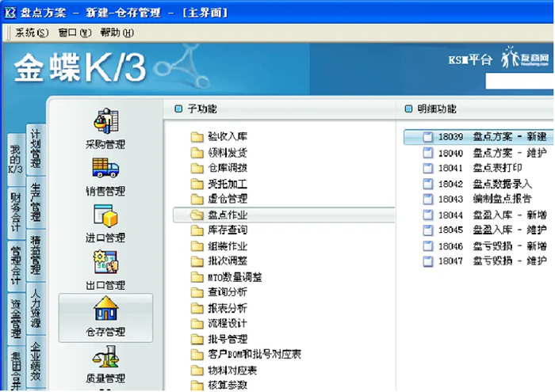Click the search box under 友商网

tap(519, 82)
